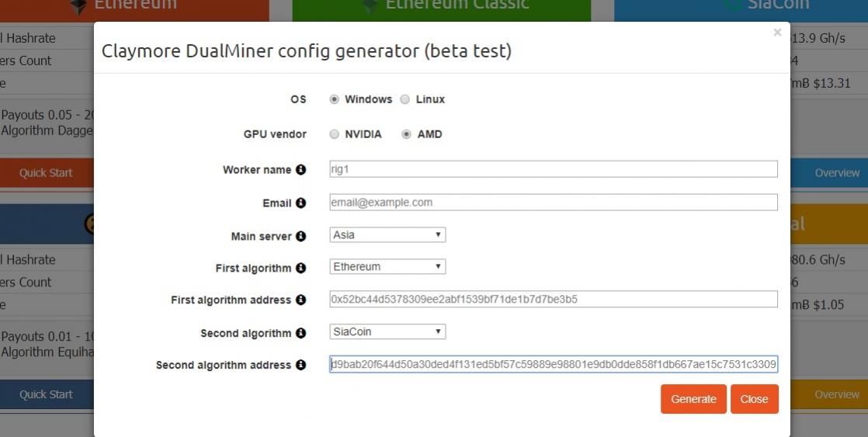
Task: Click info icon beside First algorithm
Action: 301,268
